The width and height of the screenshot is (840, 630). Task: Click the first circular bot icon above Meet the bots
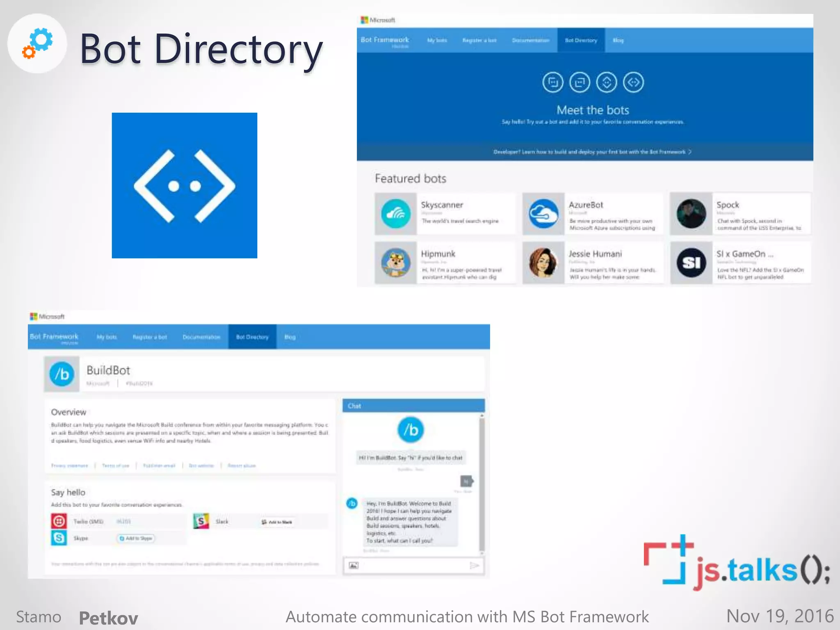tap(553, 82)
